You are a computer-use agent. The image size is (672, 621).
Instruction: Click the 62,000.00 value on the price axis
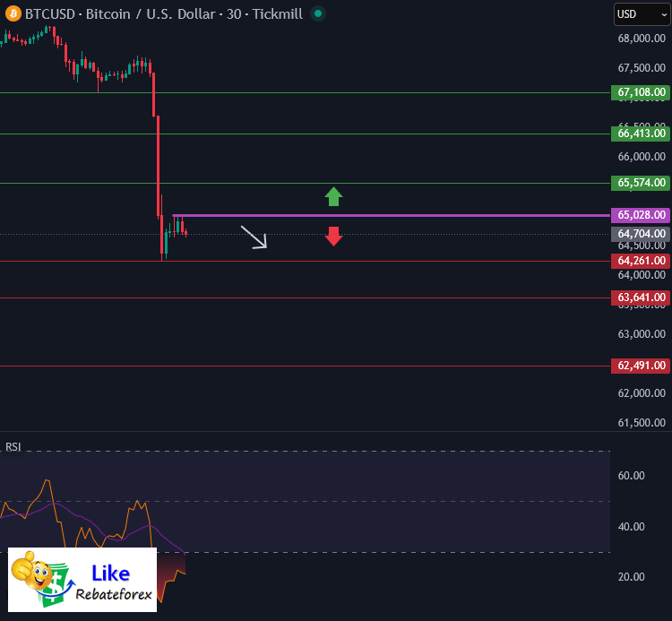point(642,393)
